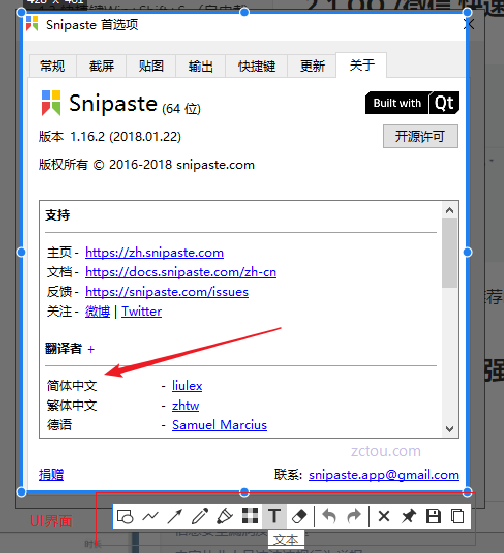Click the 捐赠 donate link
The height and width of the screenshot is (553, 504).
51,475
